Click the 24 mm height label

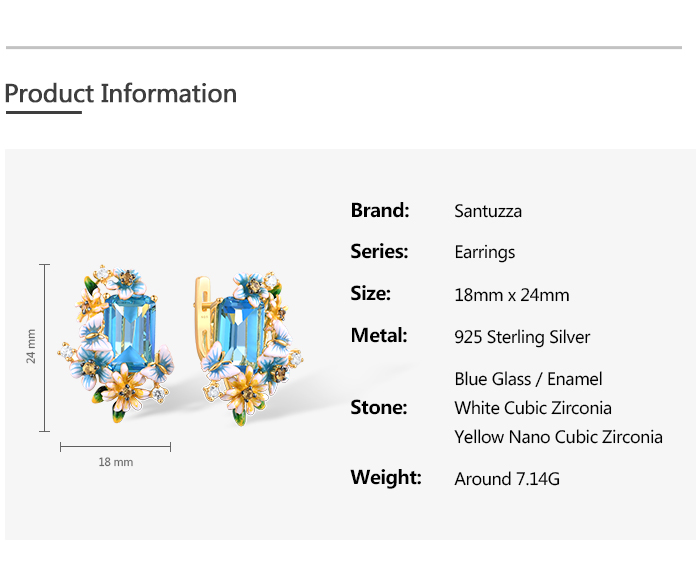(31, 346)
